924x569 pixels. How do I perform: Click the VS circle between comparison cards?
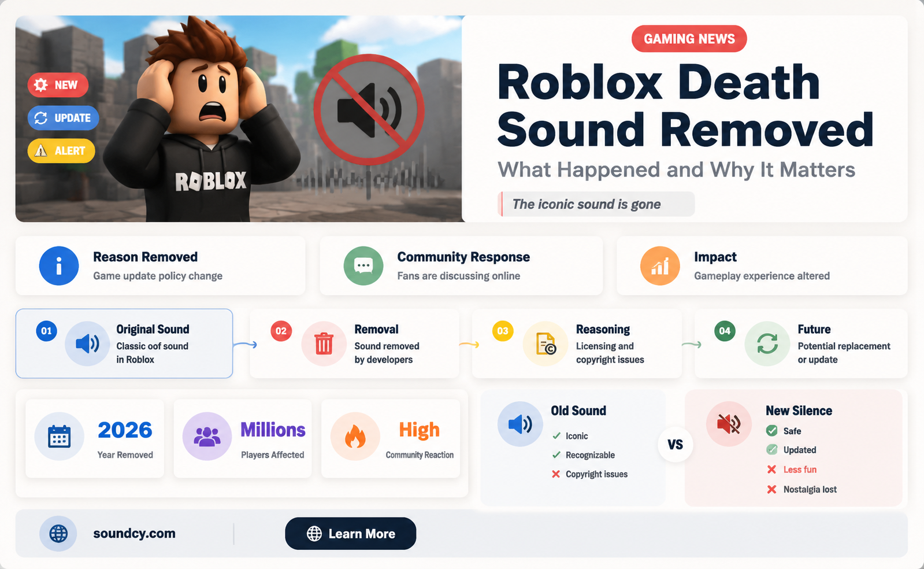click(x=675, y=445)
